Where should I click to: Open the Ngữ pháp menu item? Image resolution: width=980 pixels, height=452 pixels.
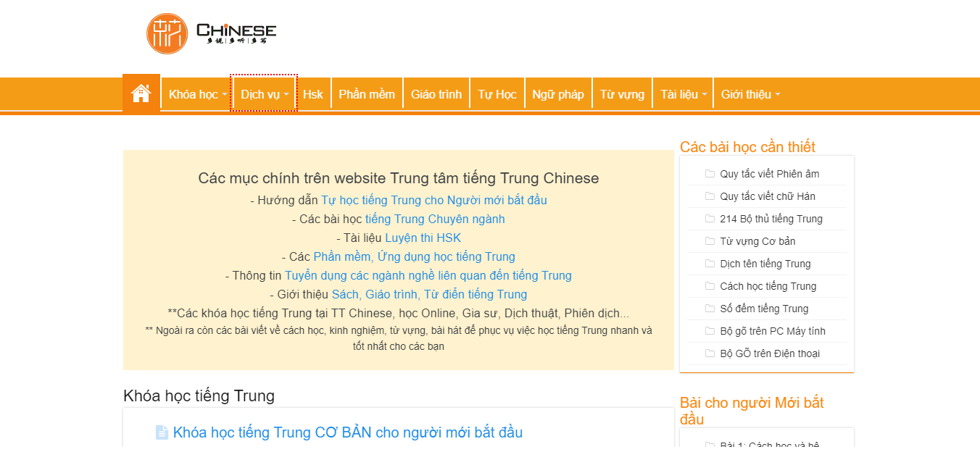click(x=558, y=94)
